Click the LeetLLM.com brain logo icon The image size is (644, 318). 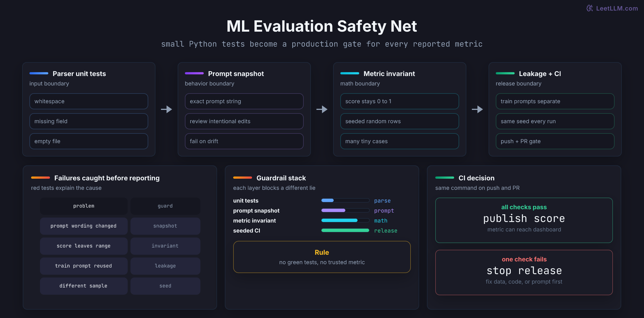click(x=590, y=8)
